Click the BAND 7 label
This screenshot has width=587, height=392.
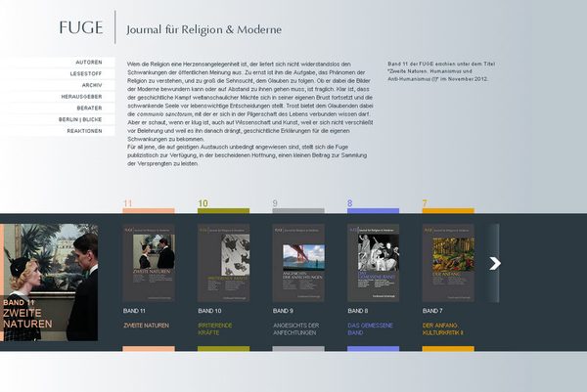coord(432,311)
